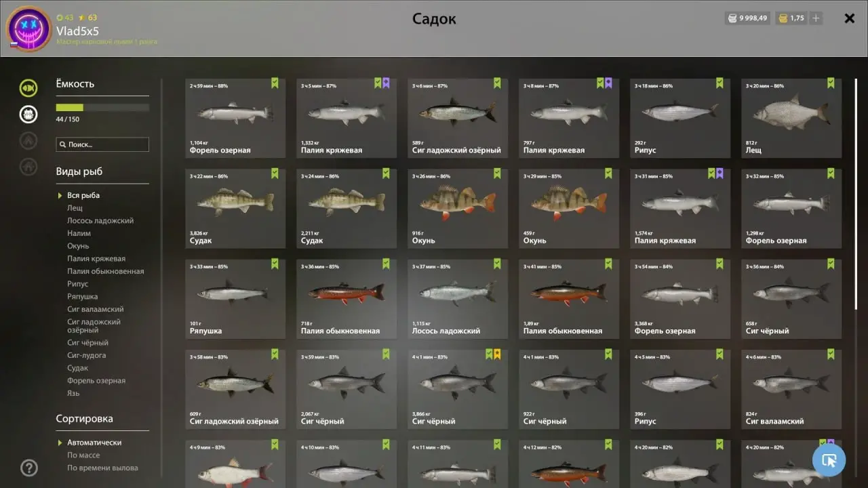
Task: Toggle the green mark on the Лещ 812 г card
Action: (831, 83)
